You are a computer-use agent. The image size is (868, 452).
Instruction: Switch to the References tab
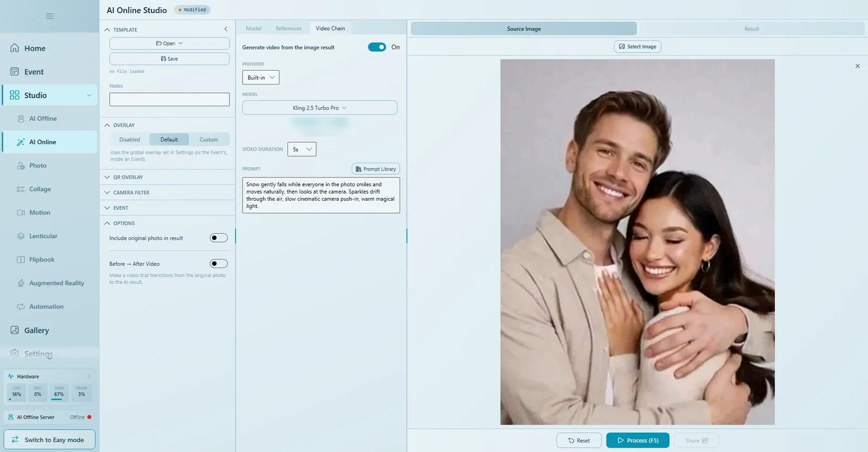[289, 28]
